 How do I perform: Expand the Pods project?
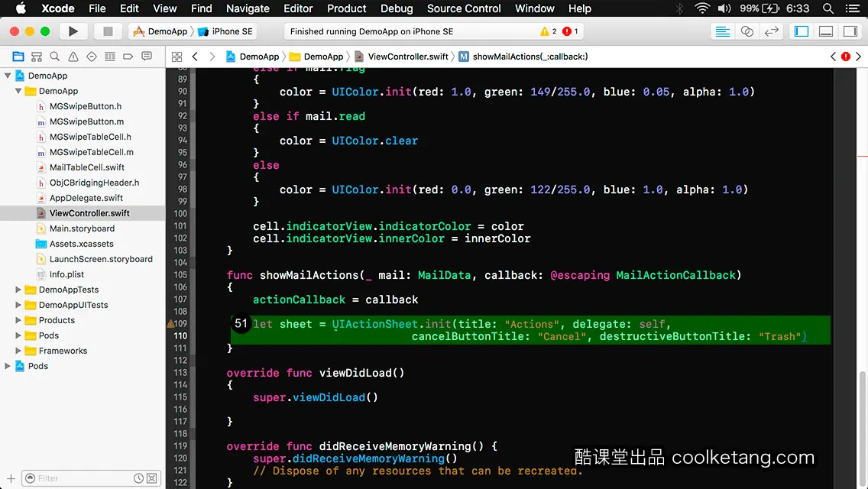(x=8, y=366)
